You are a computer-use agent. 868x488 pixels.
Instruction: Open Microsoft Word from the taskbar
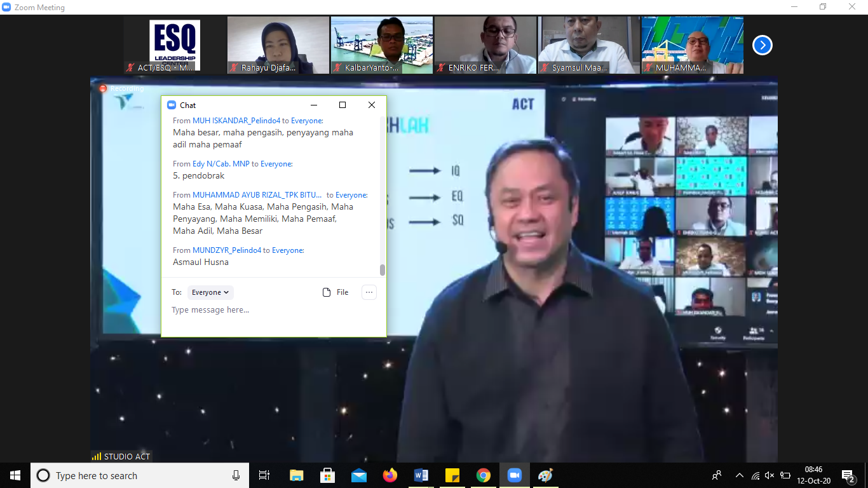coord(421,475)
